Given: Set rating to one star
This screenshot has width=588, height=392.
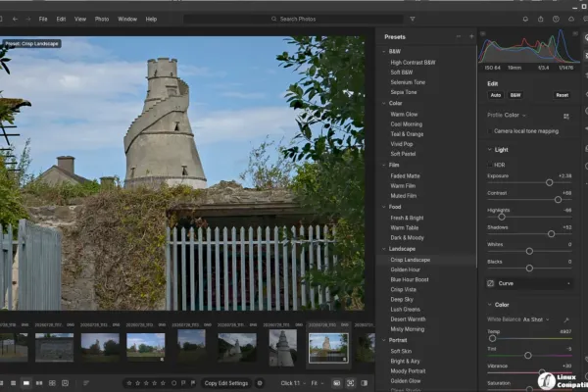Looking at the screenshot, I should pyautogui.click(x=129, y=383).
